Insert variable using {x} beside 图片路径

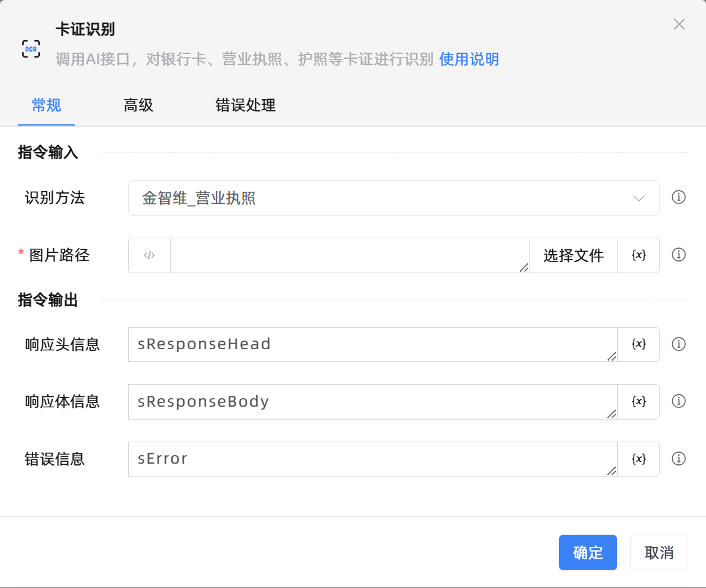638,255
